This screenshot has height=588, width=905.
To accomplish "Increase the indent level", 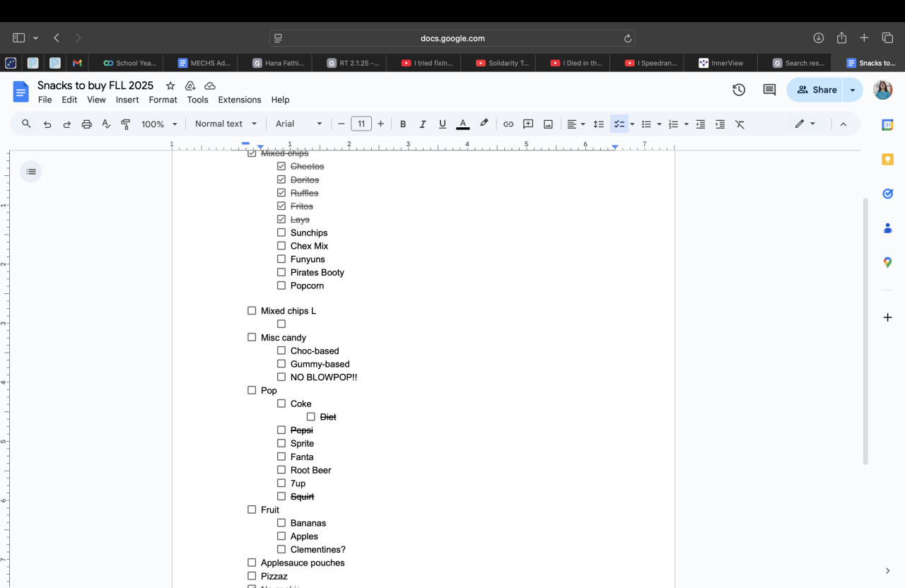I will point(720,124).
